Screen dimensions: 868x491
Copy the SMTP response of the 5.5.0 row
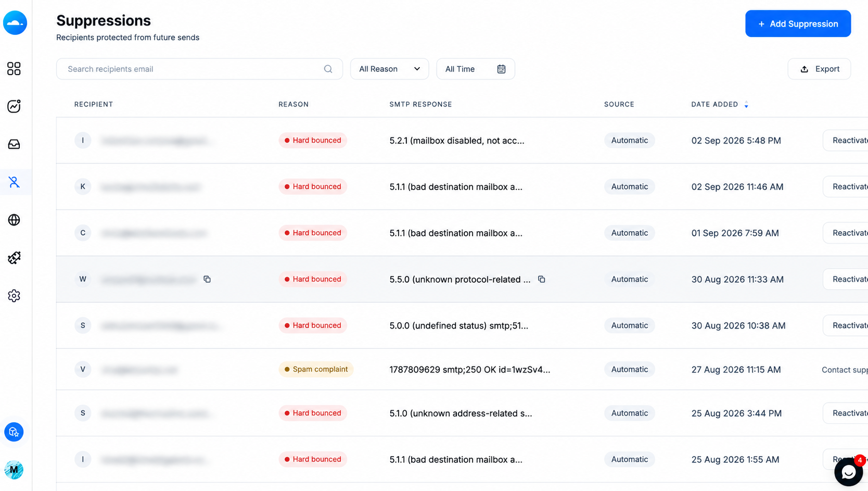point(542,279)
